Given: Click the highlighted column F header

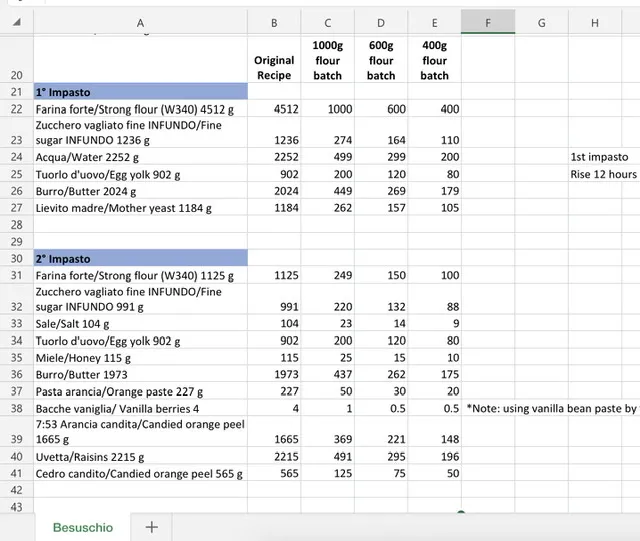Looking at the screenshot, I should point(488,22).
